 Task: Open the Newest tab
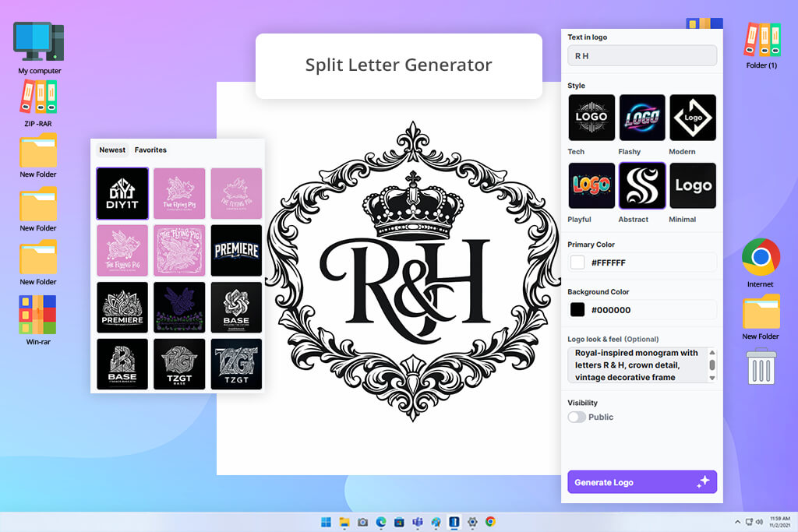(x=112, y=150)
